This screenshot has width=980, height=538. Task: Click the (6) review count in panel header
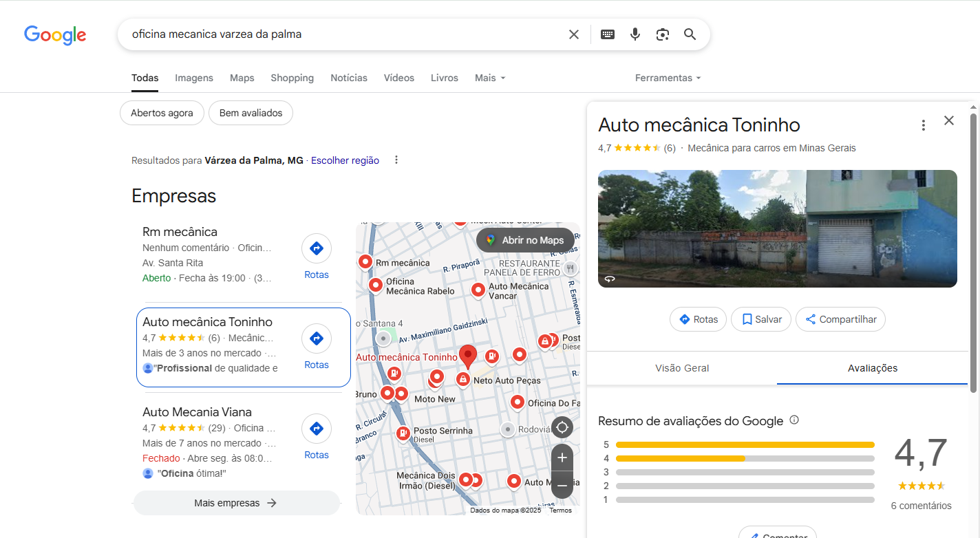[669, 148]
